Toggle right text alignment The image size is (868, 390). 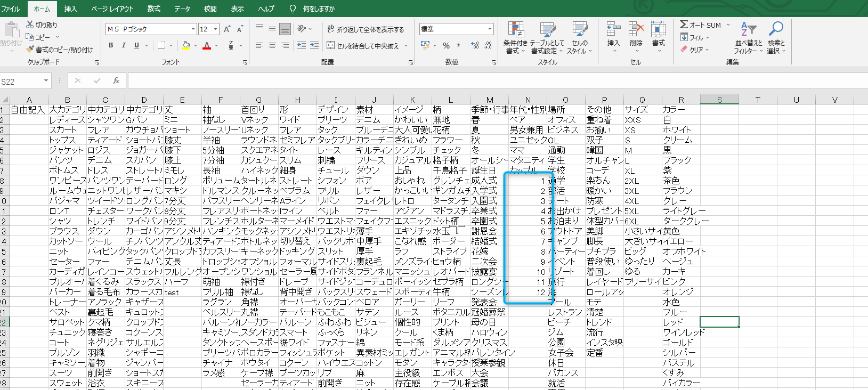(x=285, y=46)
